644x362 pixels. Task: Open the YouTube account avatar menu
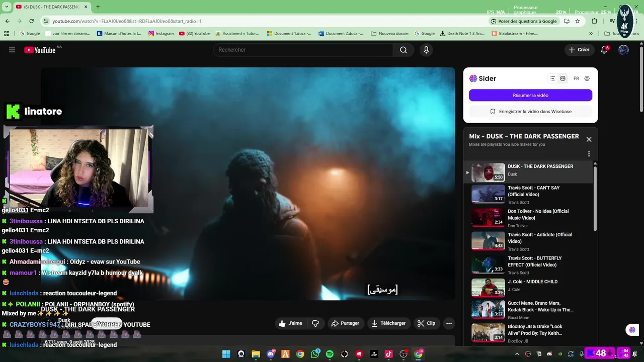coord(623,50)
